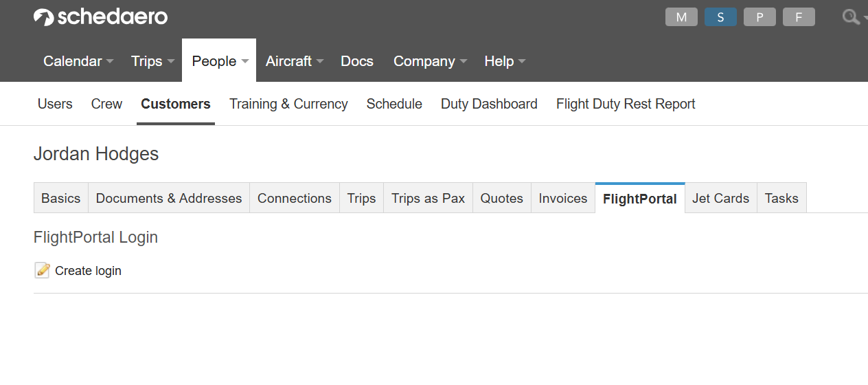Click the Schedaero logo
868x385 pixels.
(x=100, y=17)
